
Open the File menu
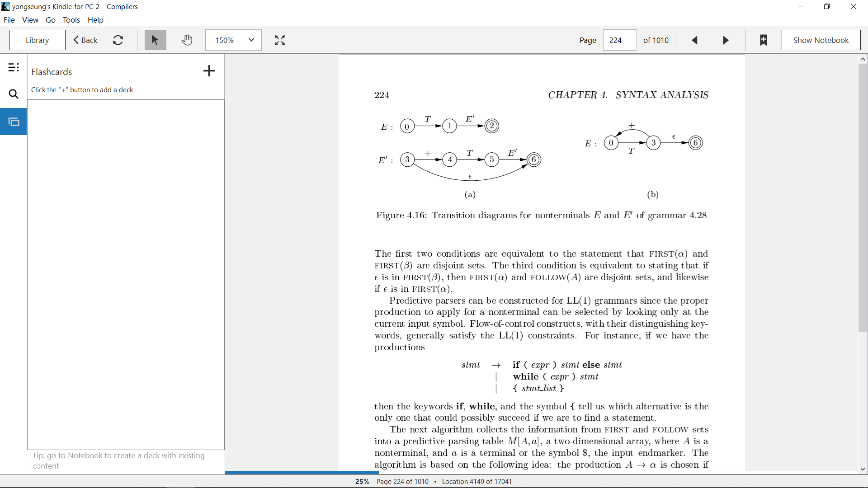(9, 20)
